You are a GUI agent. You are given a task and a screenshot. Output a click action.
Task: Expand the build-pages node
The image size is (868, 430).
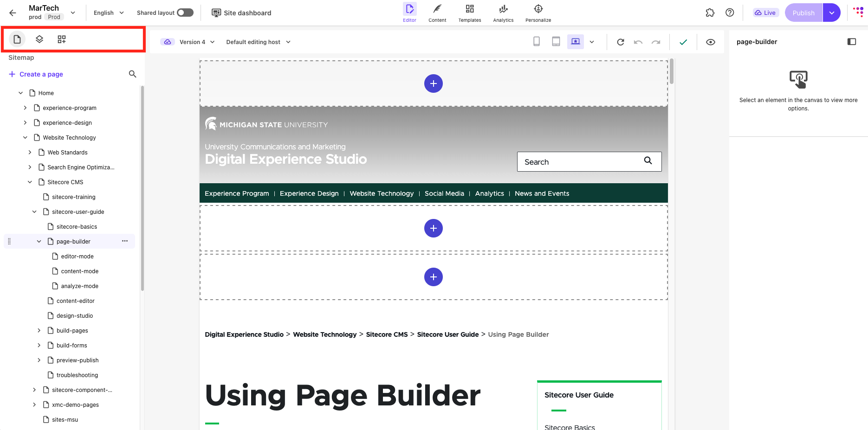[x=39, y=330]
